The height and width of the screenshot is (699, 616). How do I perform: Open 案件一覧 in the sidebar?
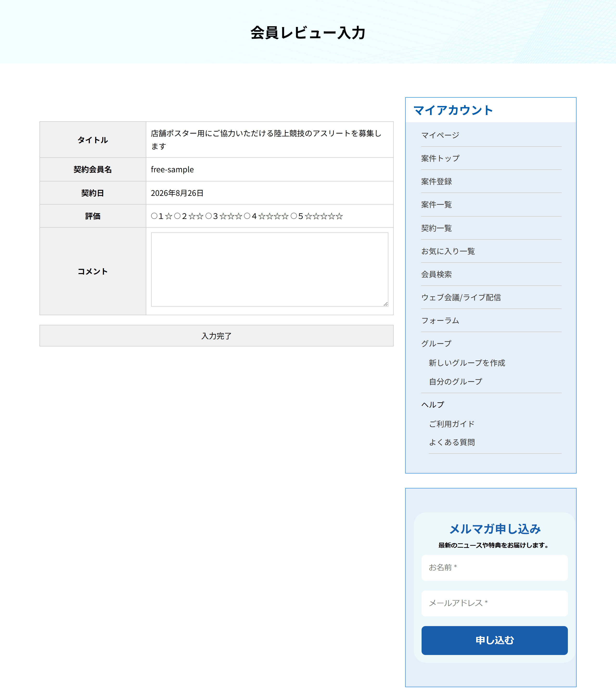coord(436,205)
